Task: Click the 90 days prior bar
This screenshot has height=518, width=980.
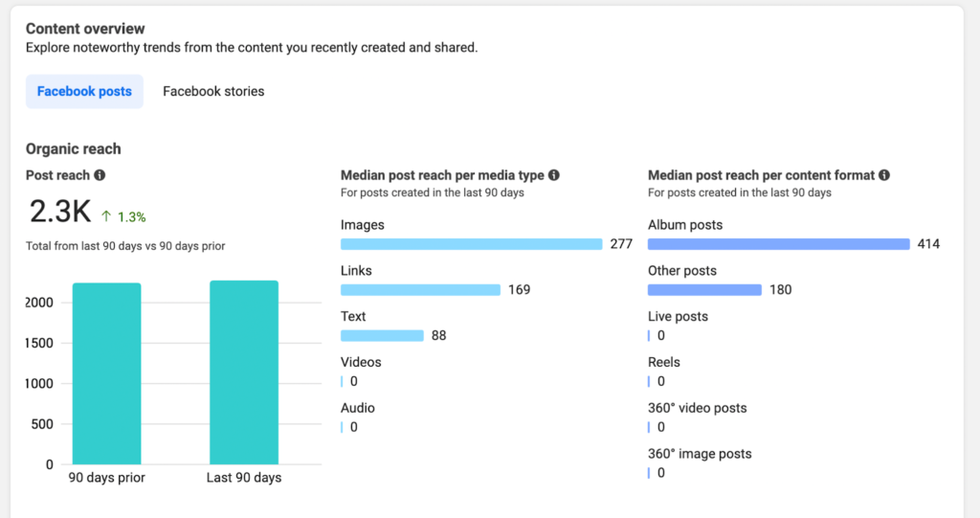Action: (x=106, y=373)
